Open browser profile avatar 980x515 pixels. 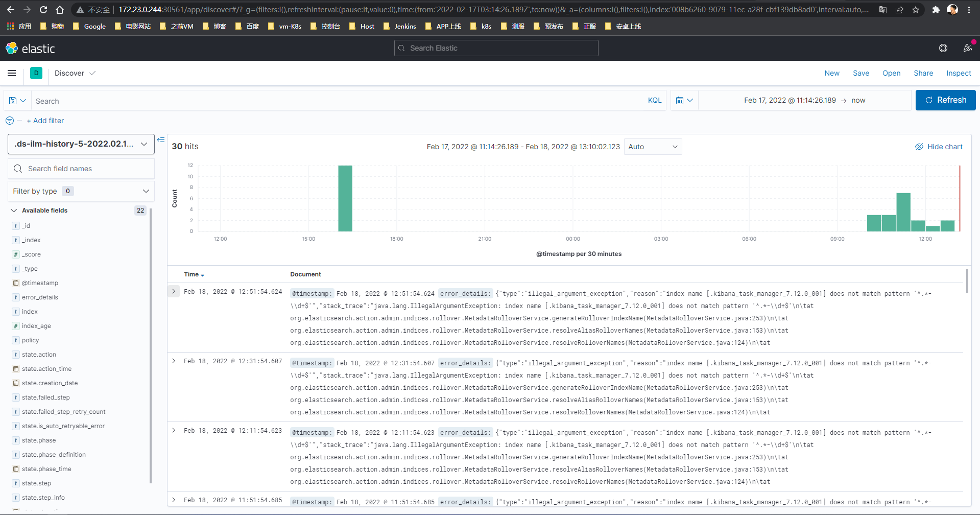952,10
